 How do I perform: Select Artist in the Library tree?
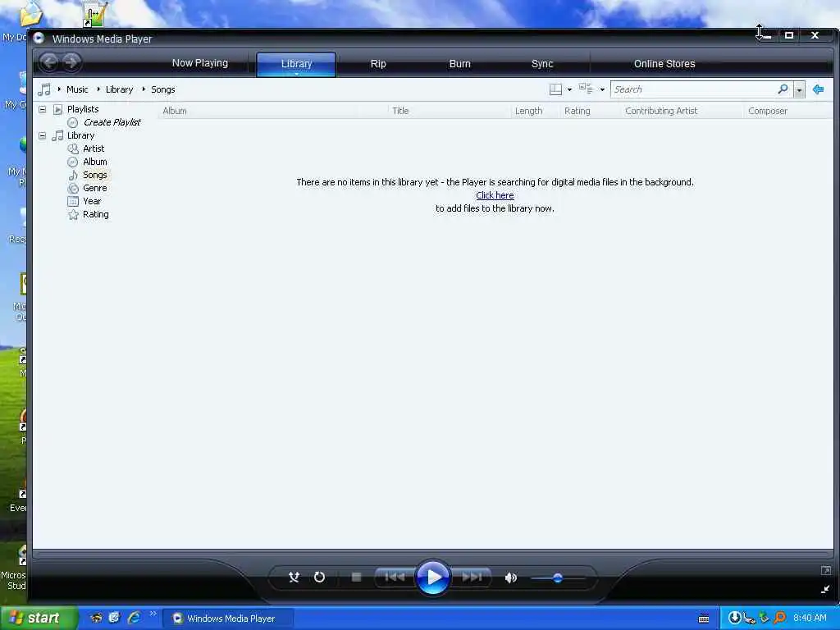point(94,148)
